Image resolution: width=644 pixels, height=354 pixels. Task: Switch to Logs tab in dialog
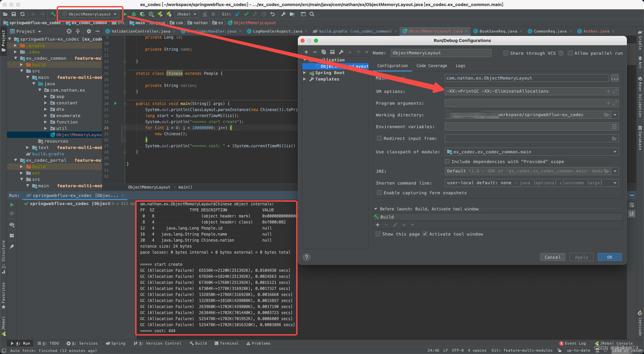[460, 66]
